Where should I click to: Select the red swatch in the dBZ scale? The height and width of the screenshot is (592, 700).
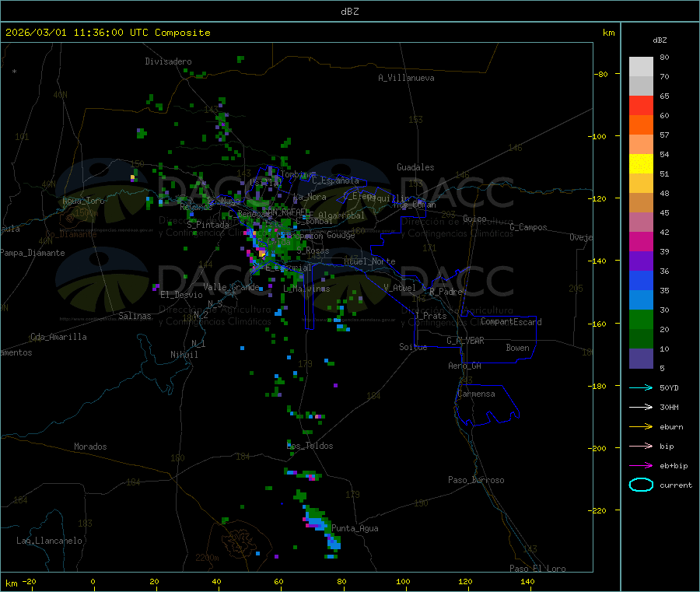pyautogui.click(x=641, y=105)
